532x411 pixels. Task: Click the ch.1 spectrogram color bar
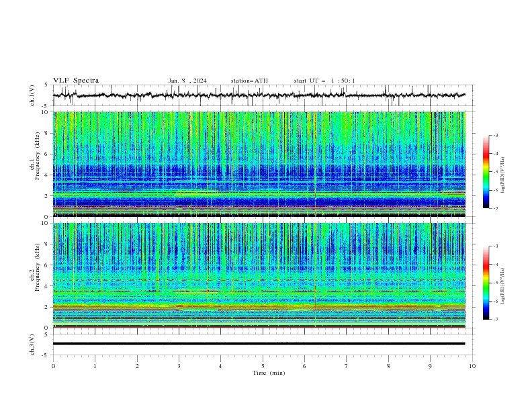[486, 172]
